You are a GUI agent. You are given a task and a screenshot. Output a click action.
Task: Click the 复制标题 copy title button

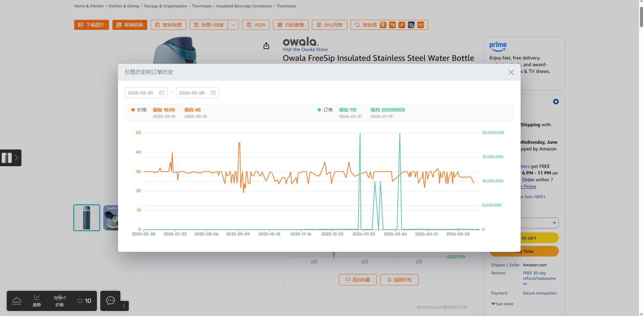168,25
